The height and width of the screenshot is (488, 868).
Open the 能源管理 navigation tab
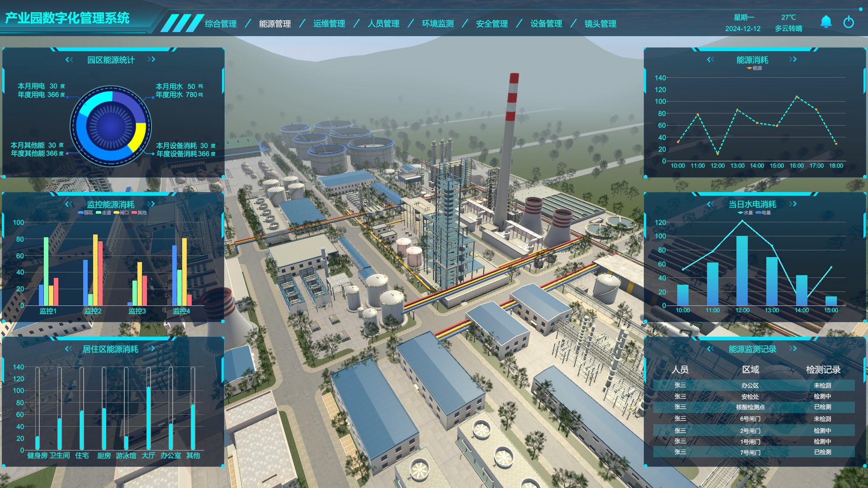275,24
